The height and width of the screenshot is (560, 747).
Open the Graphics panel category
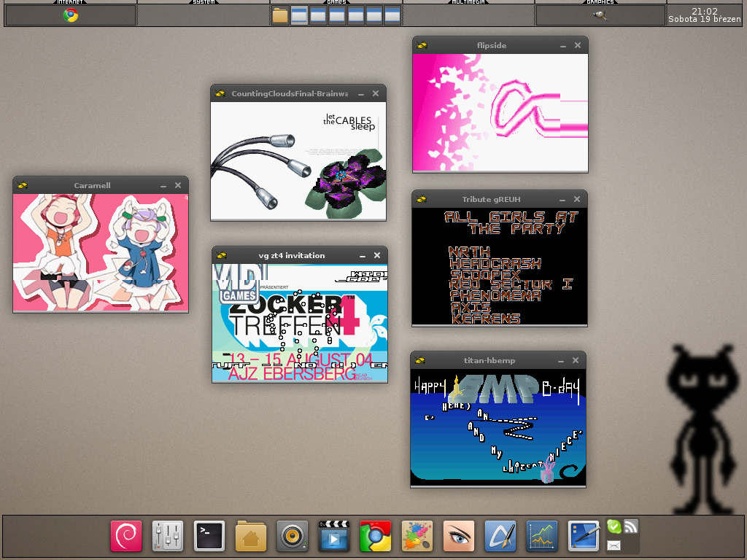600,2
